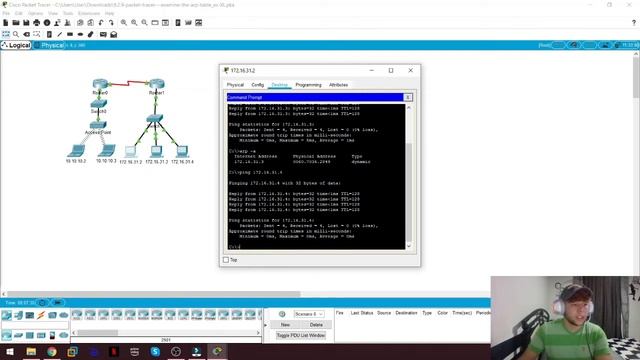
Task: Redo the last action
Action: [111, 23]
